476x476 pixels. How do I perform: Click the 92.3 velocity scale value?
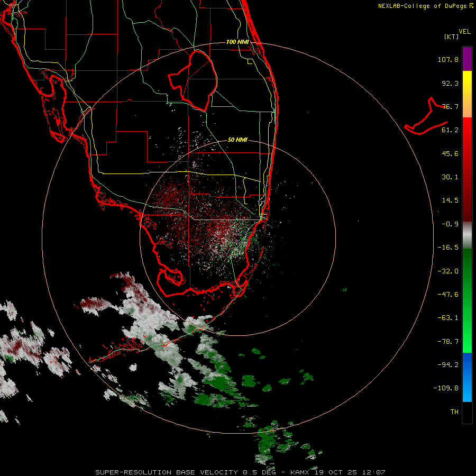pyautogui.click(x=450, y=83)
